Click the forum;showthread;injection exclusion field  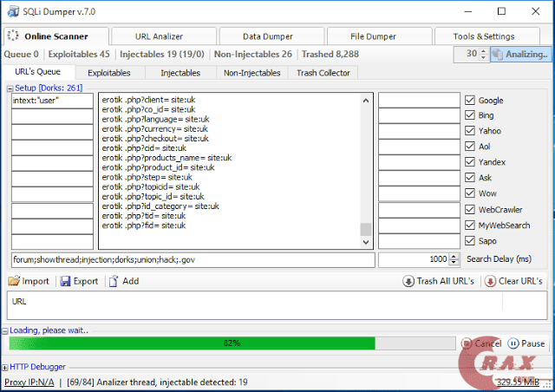(193, 260)
